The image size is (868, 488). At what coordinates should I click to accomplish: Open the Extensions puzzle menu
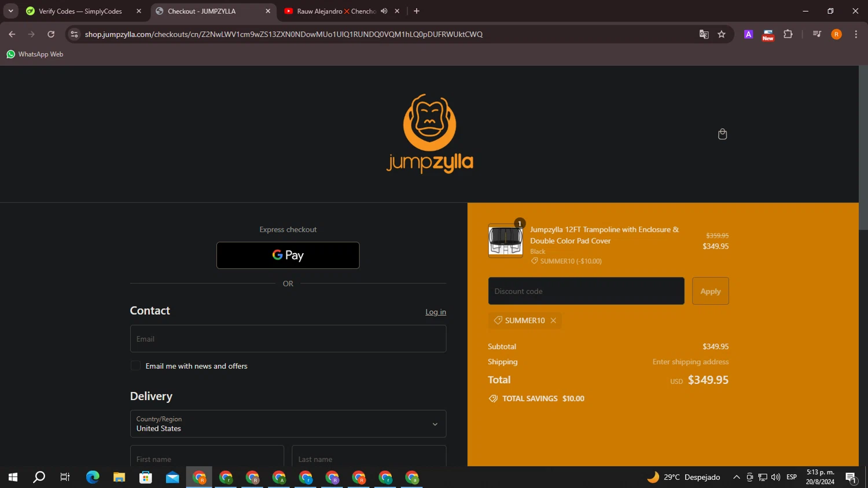click(788, 34)
